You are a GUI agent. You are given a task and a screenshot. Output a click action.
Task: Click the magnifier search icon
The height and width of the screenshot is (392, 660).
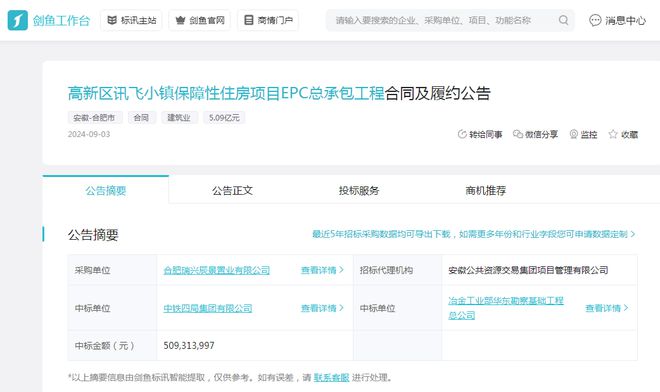[x=564, y=20]
